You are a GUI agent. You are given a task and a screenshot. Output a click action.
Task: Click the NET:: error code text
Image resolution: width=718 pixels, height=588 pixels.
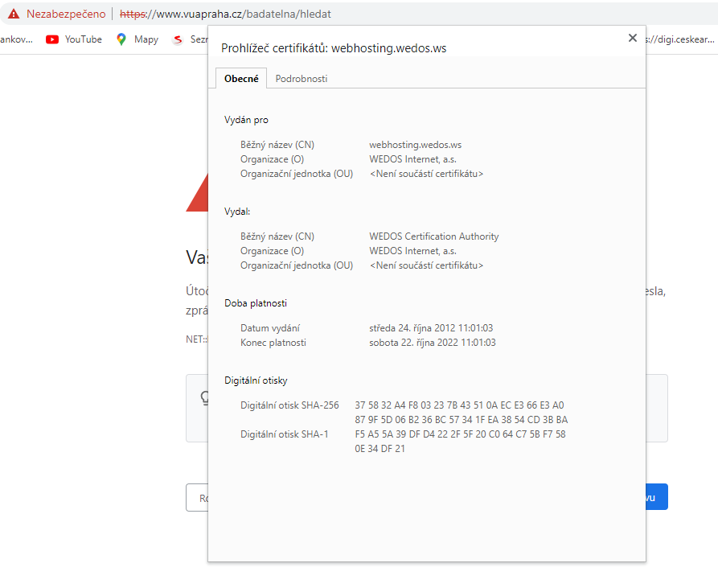tap(196, 339)
